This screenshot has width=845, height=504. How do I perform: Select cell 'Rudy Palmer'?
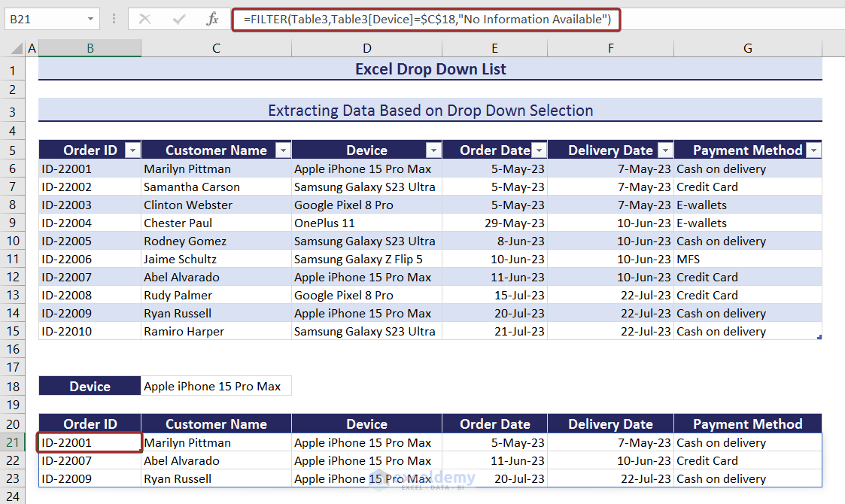point(216,296)
